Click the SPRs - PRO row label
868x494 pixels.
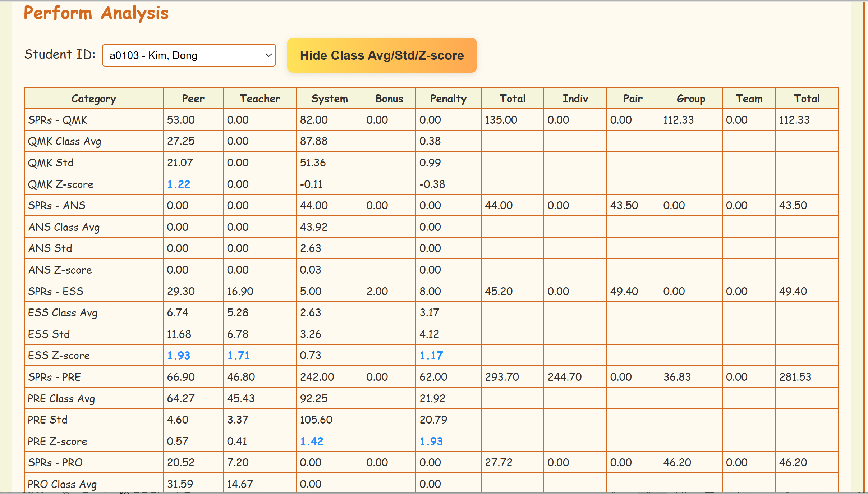(x=55, y=463)
